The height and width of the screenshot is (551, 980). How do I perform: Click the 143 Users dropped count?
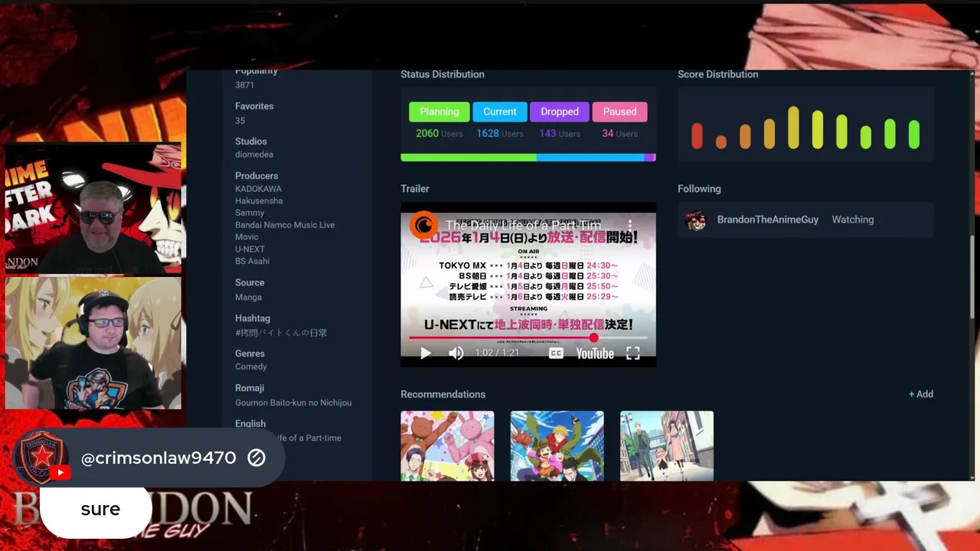point(560,133)
